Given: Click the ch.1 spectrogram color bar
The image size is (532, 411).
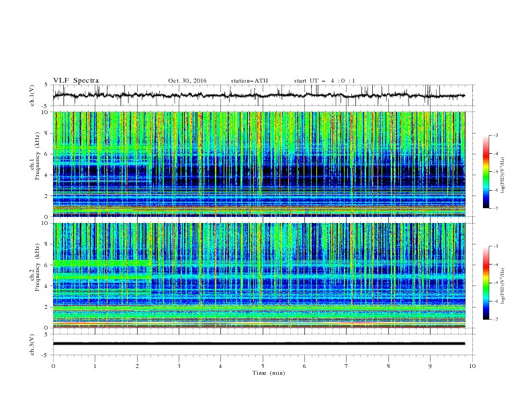Looking at the screenshot, I should 486,172.
